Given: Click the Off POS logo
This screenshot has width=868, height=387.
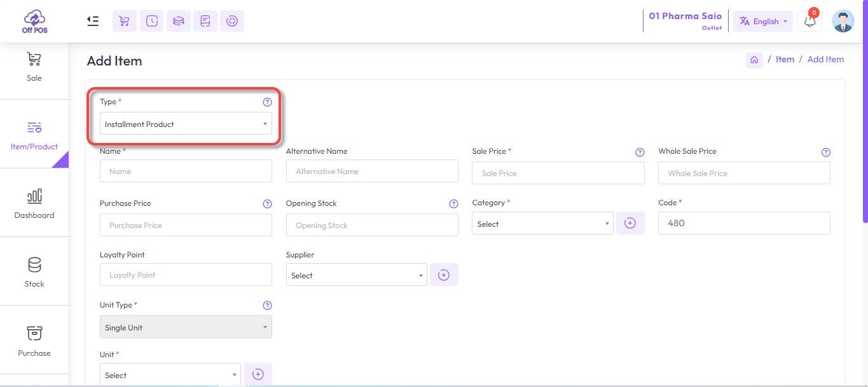Looking at the screenshot, I should click(34, 21).
